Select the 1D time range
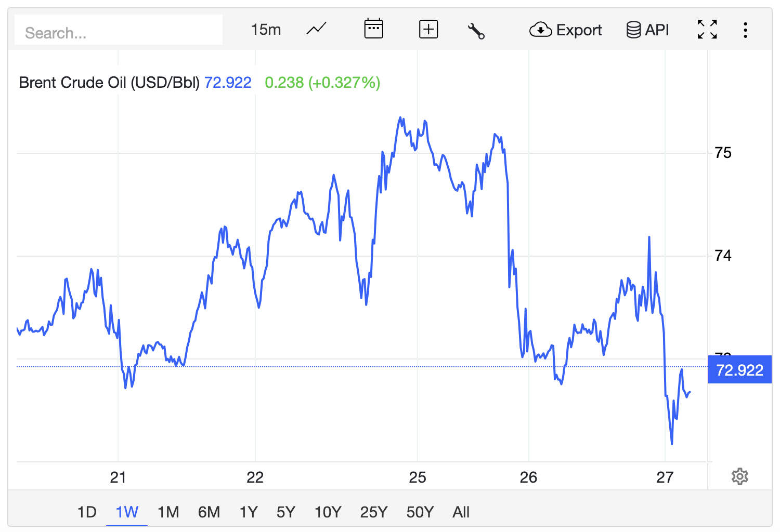The image size is (780, 532). pos(87,512)
